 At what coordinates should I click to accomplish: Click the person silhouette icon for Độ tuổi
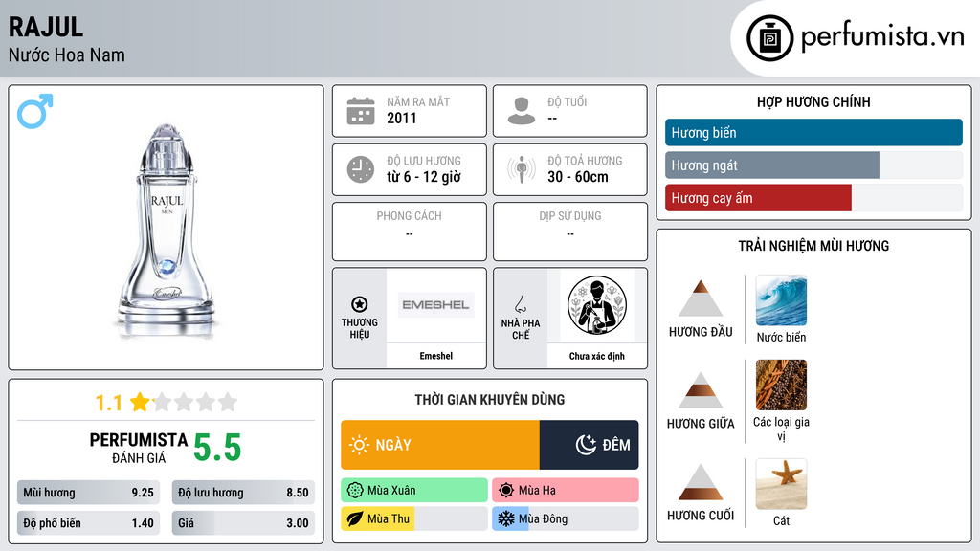(x=522, y=111)
